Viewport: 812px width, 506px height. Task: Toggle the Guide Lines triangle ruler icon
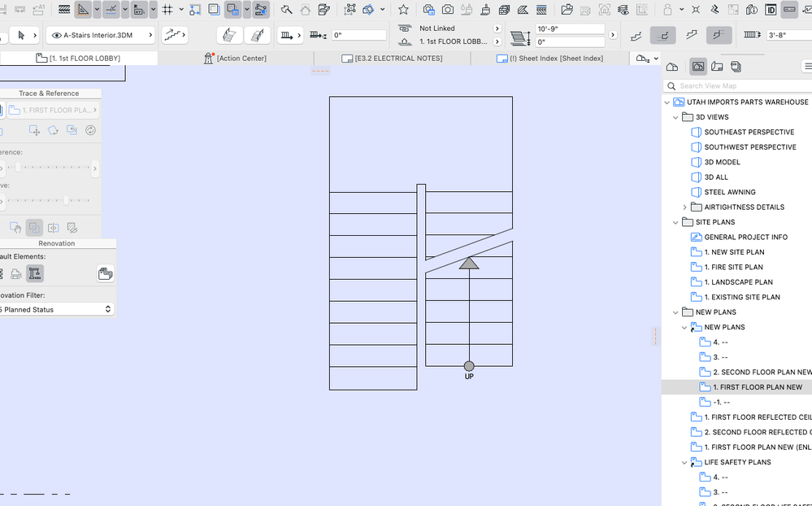click(x=83, y=9)
